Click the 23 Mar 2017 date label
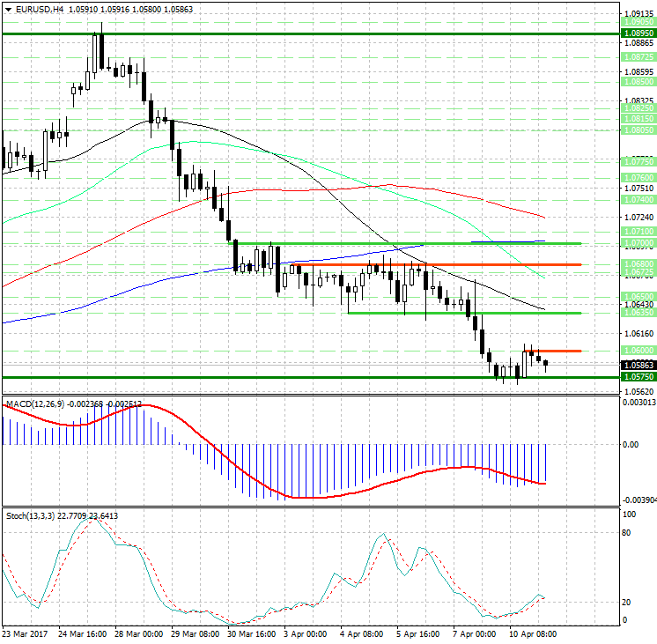 [x=26, y=633]
